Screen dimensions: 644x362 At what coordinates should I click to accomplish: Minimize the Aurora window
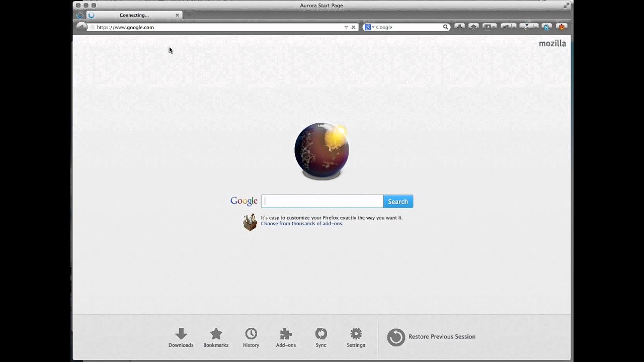(86, 5)
